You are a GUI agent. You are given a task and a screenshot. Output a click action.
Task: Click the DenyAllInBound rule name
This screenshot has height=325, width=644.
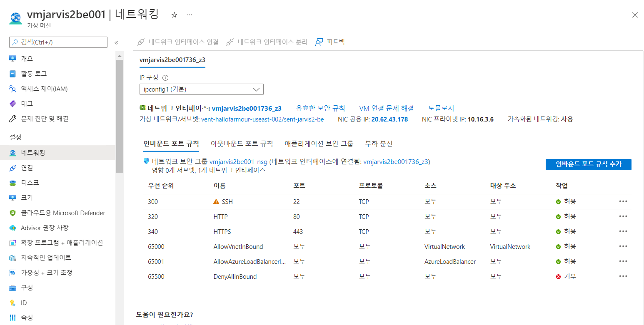pyautogui.click(x=235, y=277)
